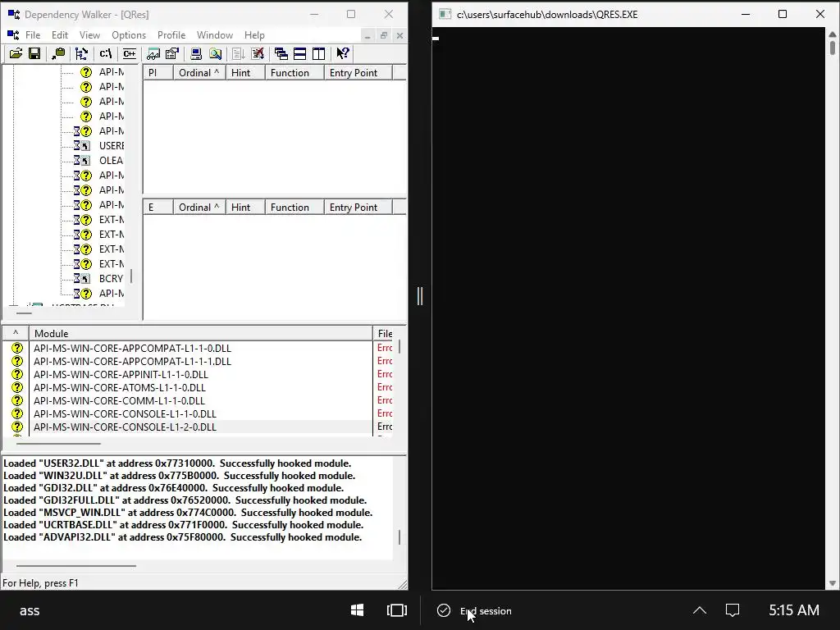840x630 pixels.
Task: Click the Open file toolbar icon
Action: tap(16, 53)
